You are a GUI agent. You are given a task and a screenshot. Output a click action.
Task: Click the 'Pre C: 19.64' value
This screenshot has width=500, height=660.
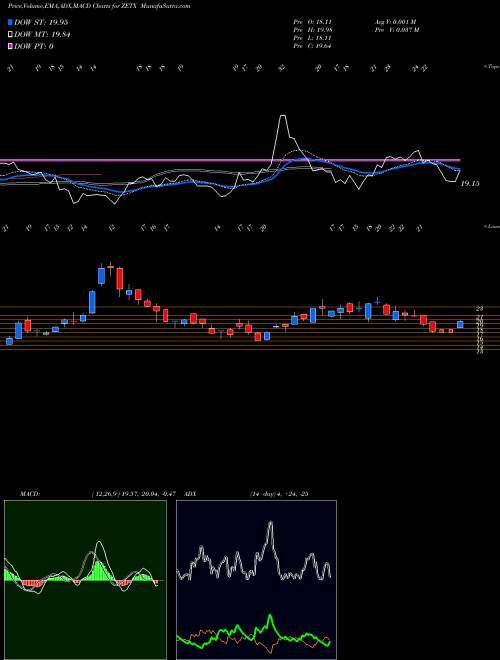[x=312, y=46]
